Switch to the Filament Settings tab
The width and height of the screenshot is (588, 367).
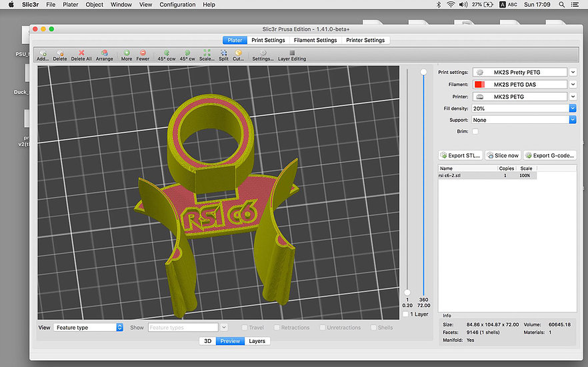coord(315,40)
